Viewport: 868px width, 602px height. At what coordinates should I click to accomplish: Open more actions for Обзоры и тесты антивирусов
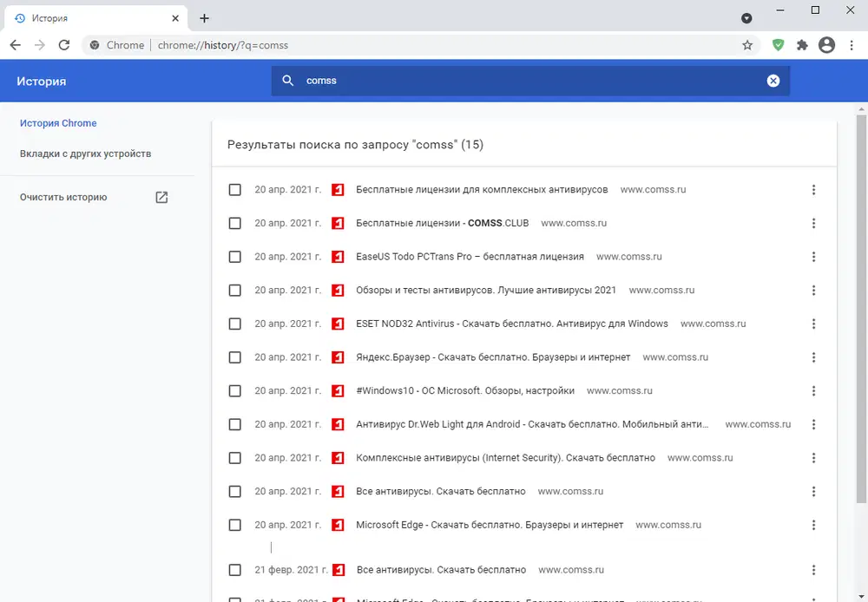[x=813, y=291]
